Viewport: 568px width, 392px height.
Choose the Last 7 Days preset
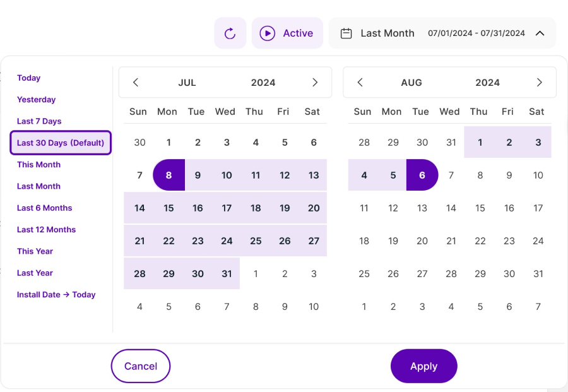pyautogui.click(x=39, y=121)
